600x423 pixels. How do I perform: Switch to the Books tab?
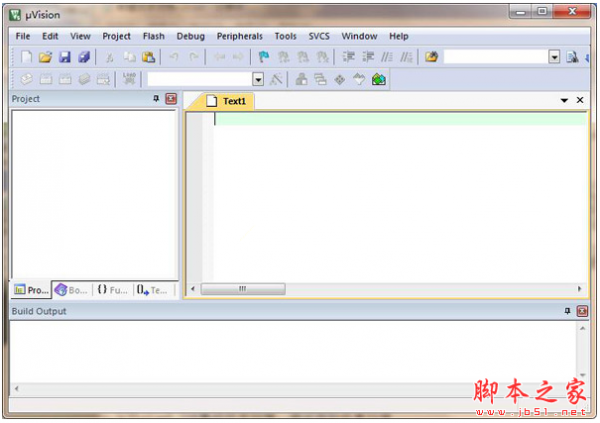coord(72,290)
